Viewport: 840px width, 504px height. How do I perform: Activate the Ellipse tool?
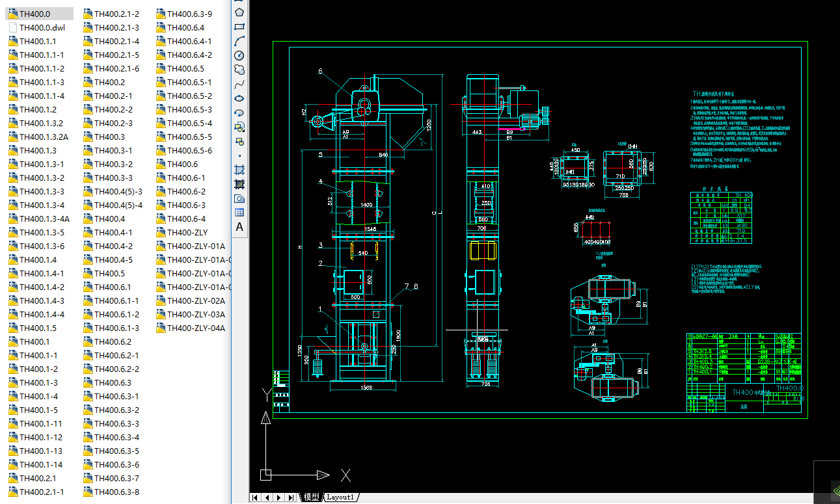pyautogui.click(x=239, y=98)
